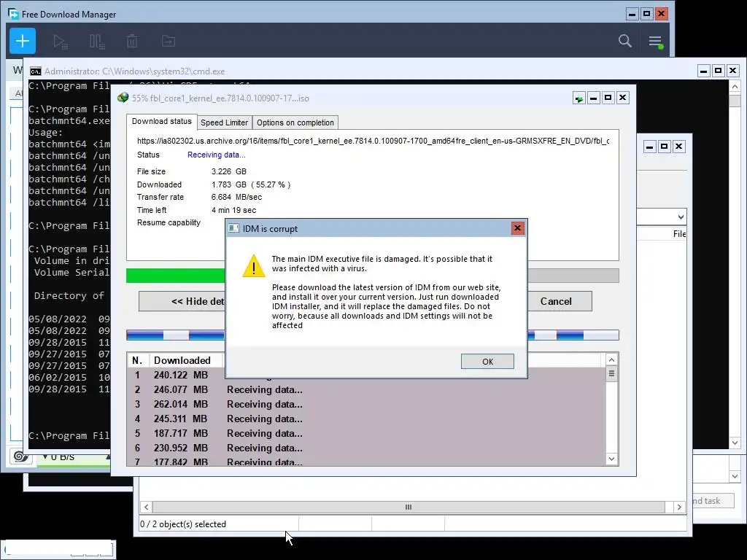Click the move to folder icon
The height and width of the screenshot is (560, 747).
[x=169, y=41]
